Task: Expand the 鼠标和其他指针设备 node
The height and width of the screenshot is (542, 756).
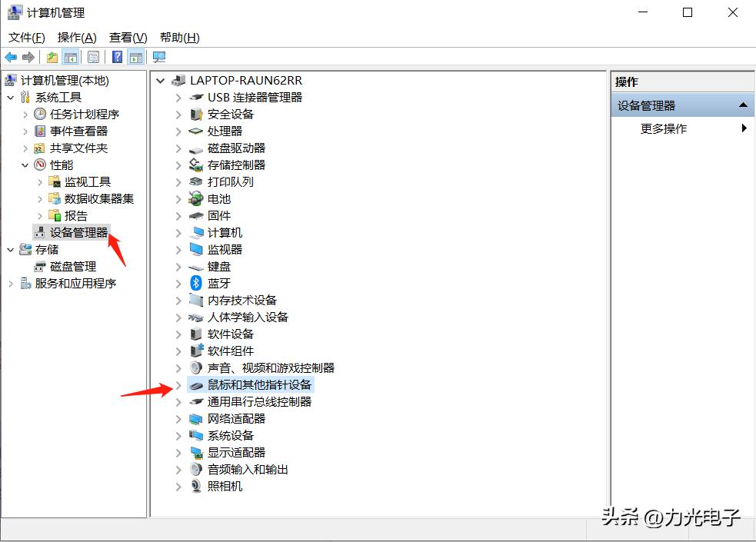Action: pyautogui.click(x=178, y=384)
